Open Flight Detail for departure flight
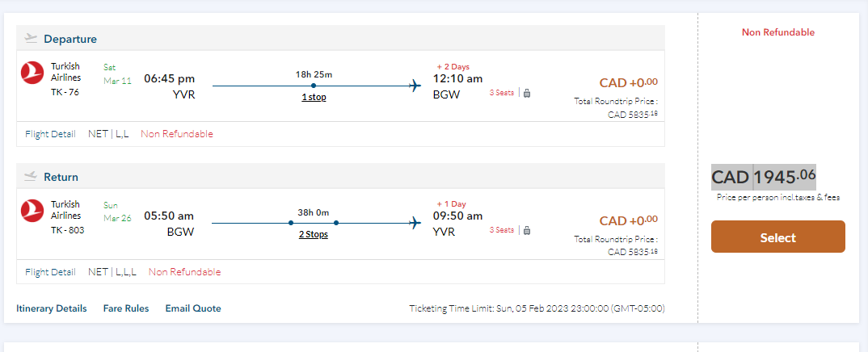868x352 pixels. pyautogui.click(x=50, y=134)
